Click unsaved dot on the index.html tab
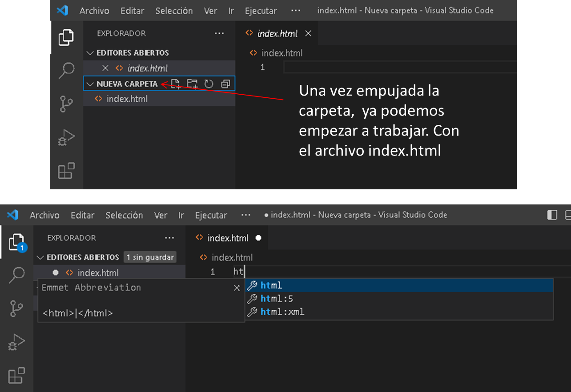The image size is (571, 392). pos(258,238)
